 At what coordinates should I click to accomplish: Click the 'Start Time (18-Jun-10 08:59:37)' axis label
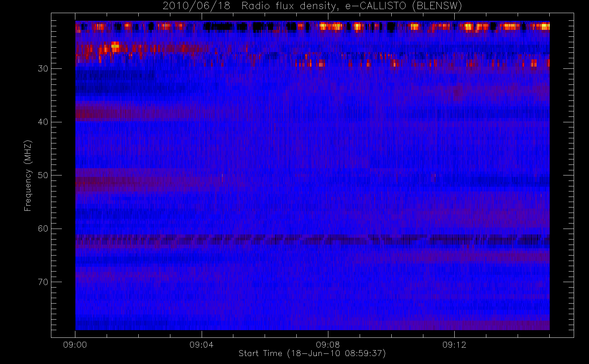coord(312,353)
